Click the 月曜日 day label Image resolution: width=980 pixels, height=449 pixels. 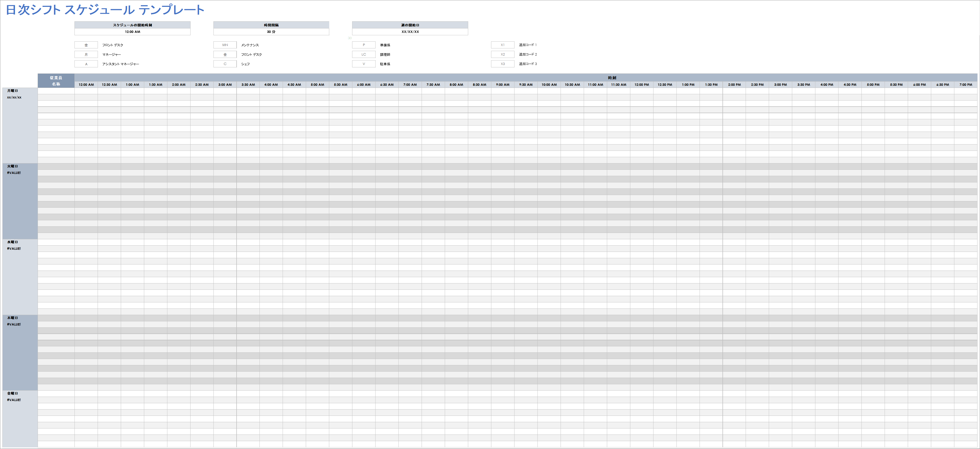point(13,91)
